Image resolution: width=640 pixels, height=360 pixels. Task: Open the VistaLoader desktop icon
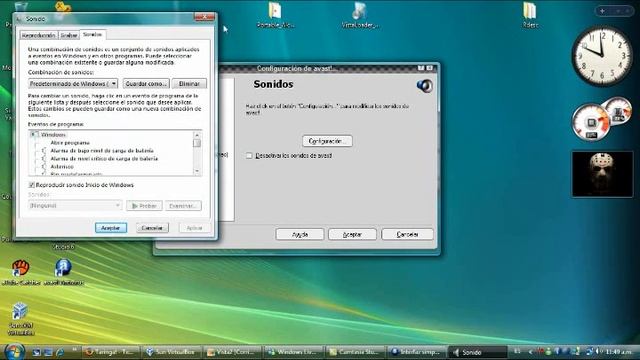(360, 15)
